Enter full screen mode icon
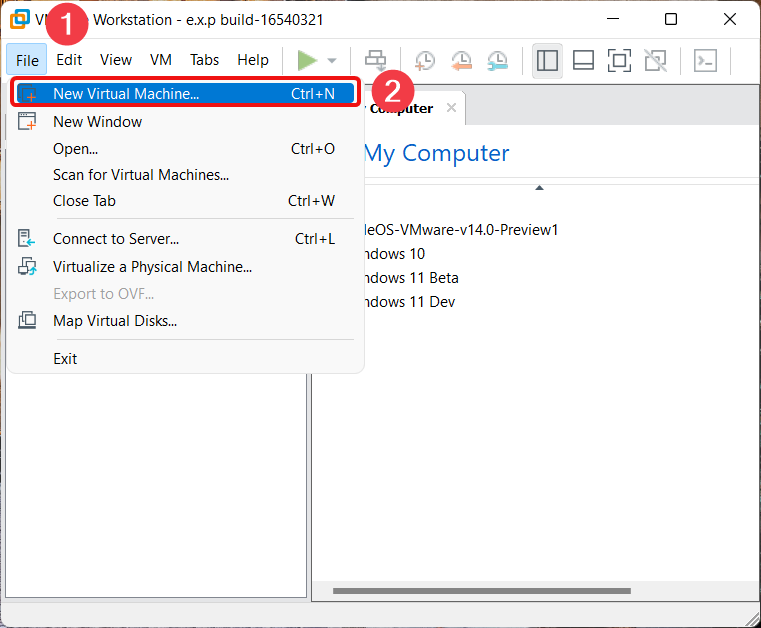Viewport: 761px width, 628px height. click(x=619, y=61)
